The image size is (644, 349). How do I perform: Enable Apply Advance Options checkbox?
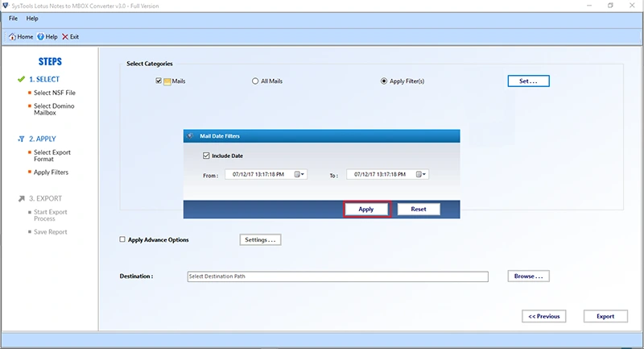122,239
